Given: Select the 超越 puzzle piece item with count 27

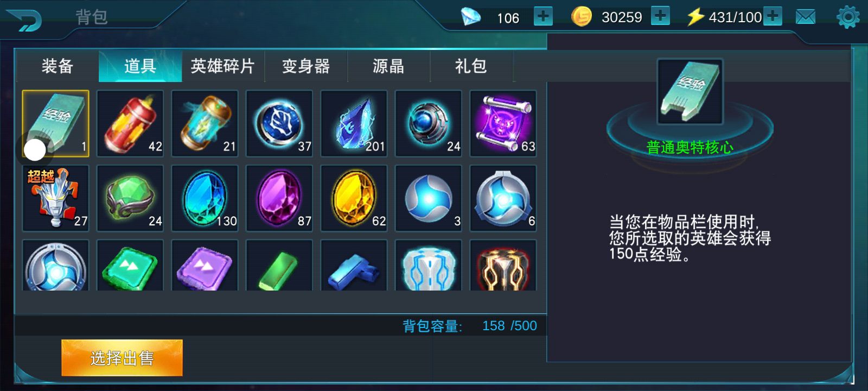Looking at the screenshot, I should tap(55, 198).
